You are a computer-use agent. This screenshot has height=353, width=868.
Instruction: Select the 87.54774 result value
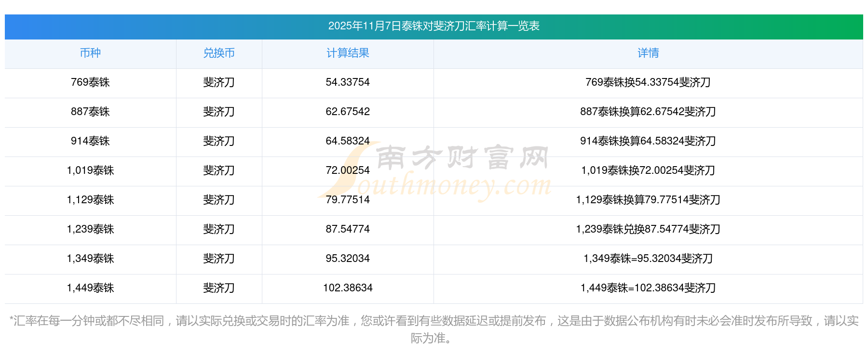348,229
